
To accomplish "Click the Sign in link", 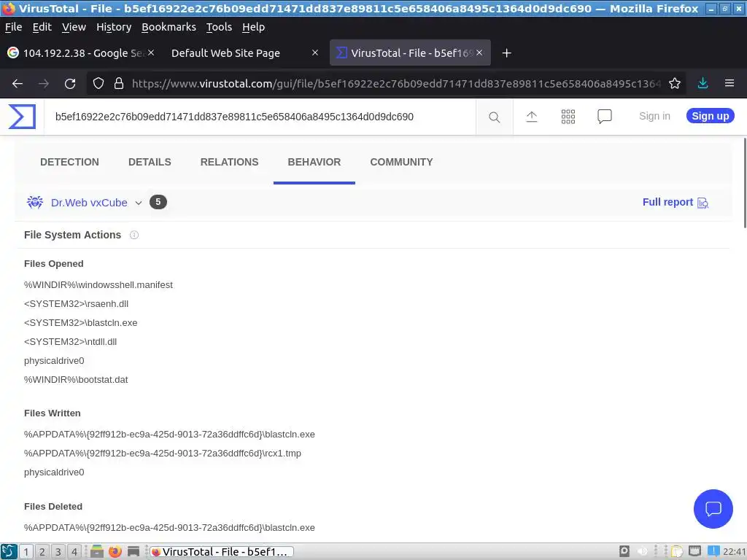I will [654, 116].
